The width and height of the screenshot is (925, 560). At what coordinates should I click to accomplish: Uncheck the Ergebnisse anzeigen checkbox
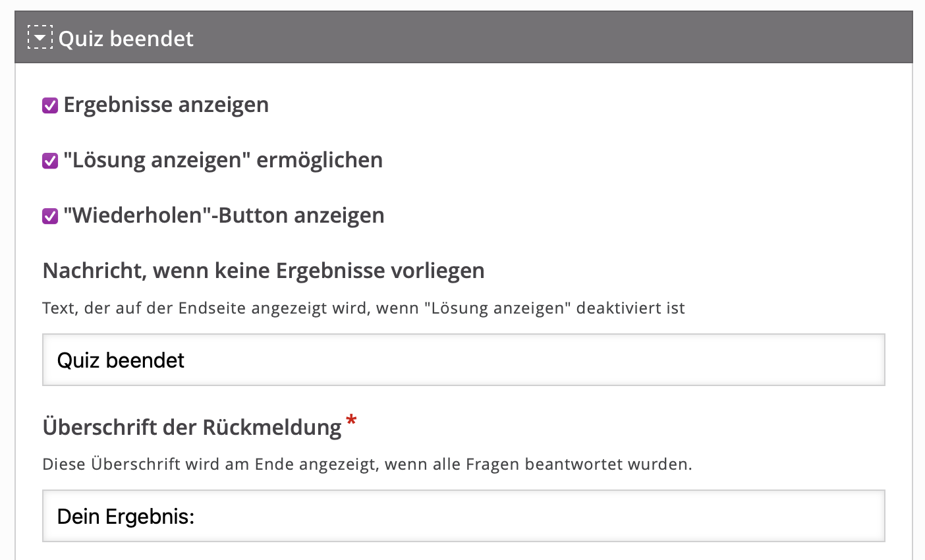[50, 105]
